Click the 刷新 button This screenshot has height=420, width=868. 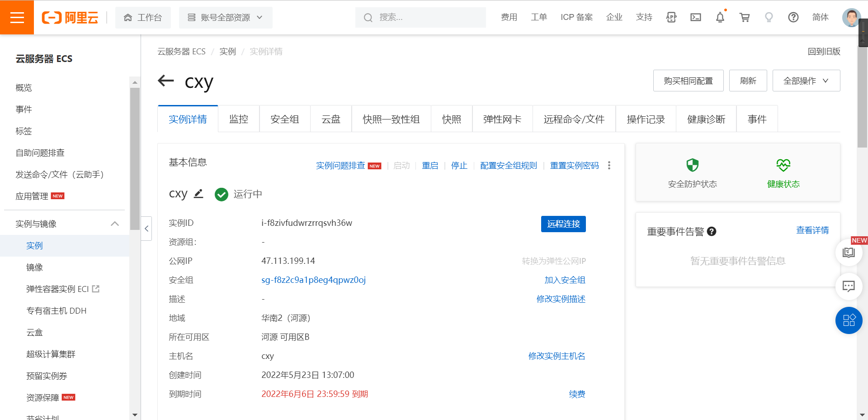pos(748,81)
